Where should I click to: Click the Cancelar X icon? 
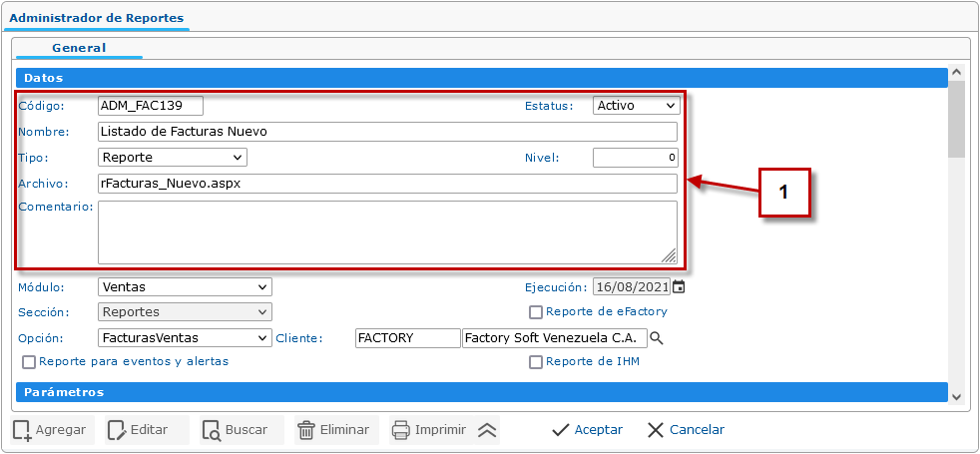(x=656, y=430)
